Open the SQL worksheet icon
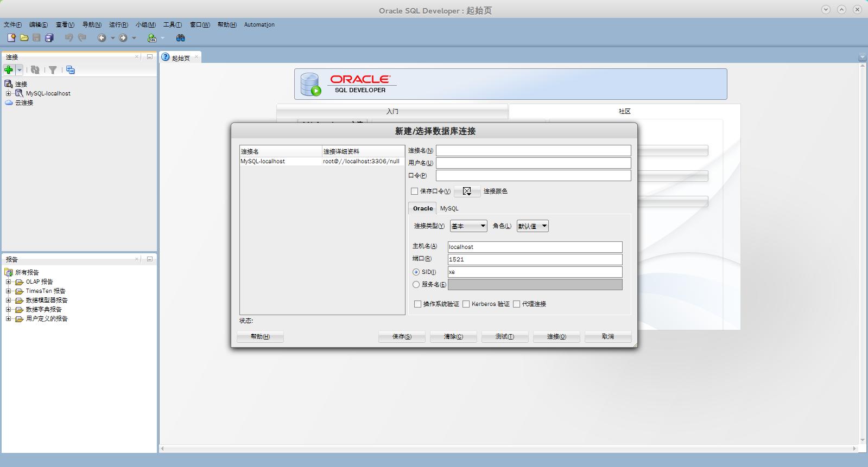The image size is (868, 467). (x=152, y=37)
